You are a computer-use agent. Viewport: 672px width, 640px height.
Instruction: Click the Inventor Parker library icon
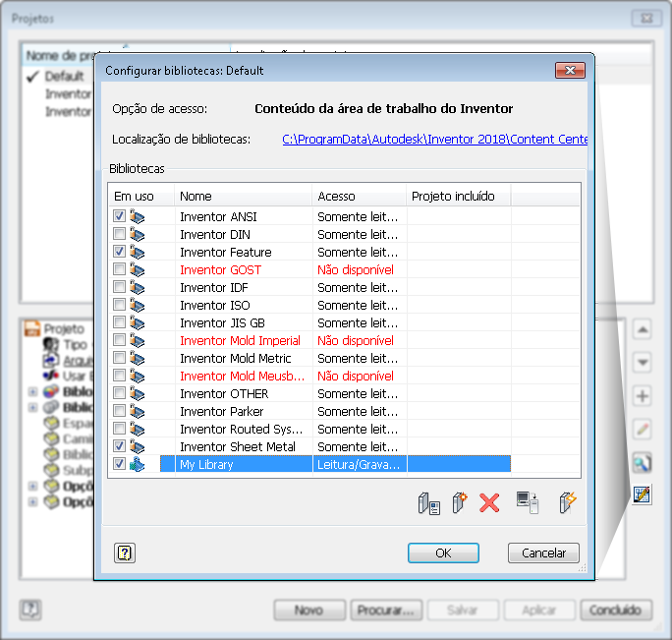[138, 411]
